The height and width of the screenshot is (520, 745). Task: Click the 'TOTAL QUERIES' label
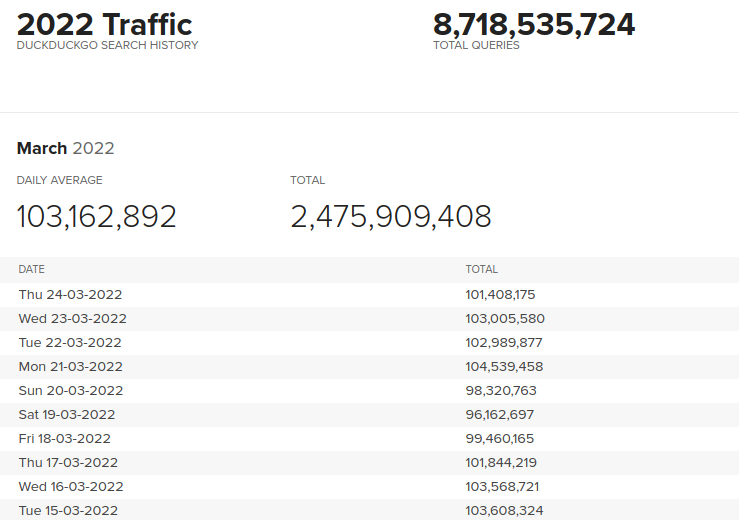(476, 45)
